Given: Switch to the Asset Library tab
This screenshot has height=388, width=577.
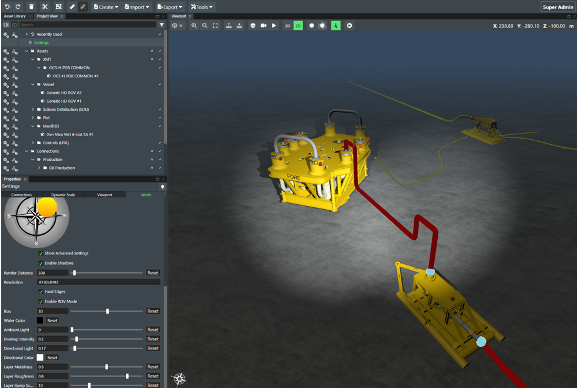Looking at the screenshot, I should point(15,16).
